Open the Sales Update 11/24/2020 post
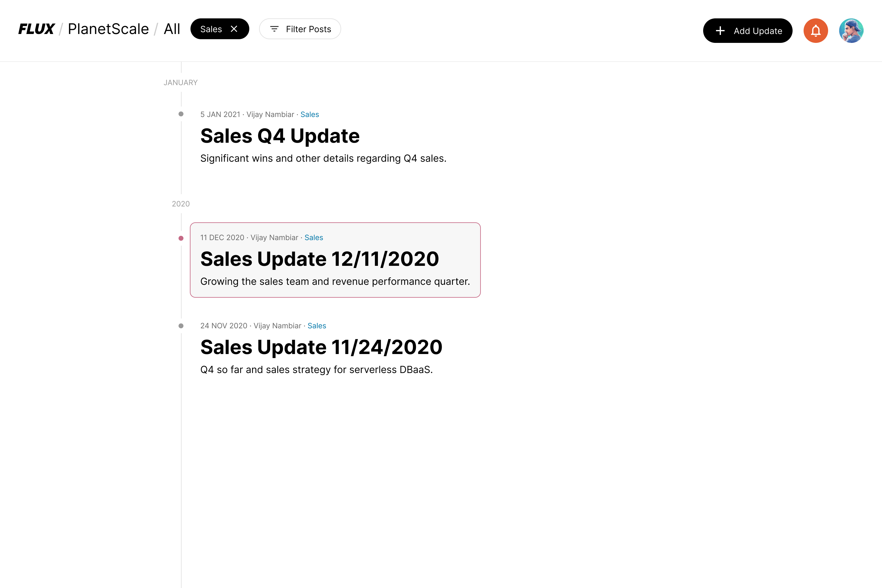Image resolution: width=882 pixels, height=588 pixels. coord(321,347)
